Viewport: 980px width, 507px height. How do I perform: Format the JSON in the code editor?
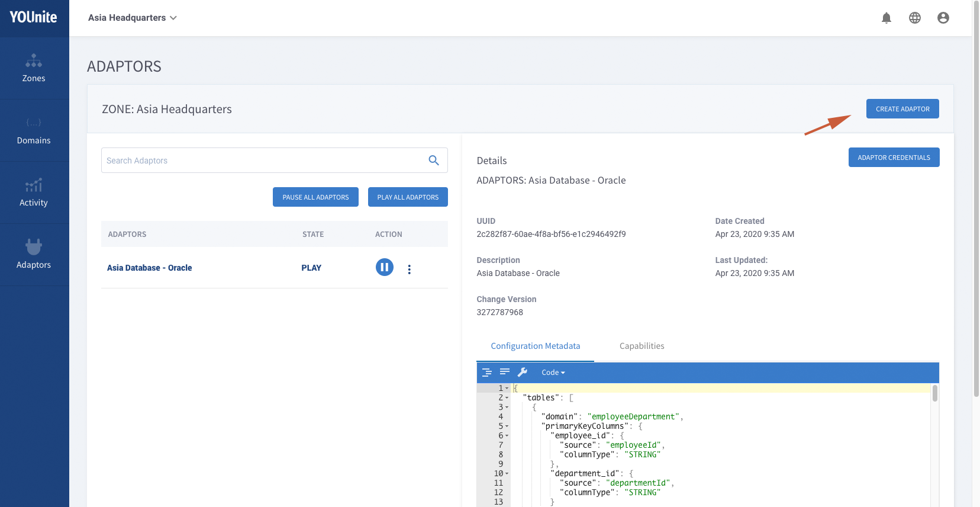[487, 372]
